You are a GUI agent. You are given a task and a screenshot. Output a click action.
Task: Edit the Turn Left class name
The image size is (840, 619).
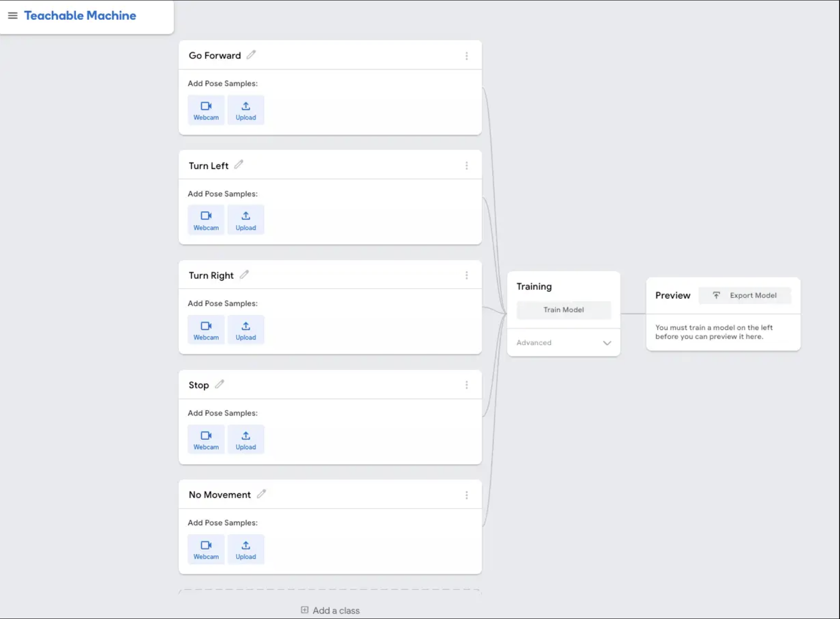point(239,165)
